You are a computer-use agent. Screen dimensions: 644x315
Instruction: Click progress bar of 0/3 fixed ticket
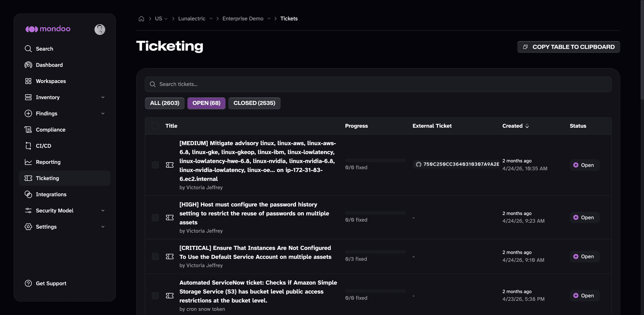click(375, 252)
